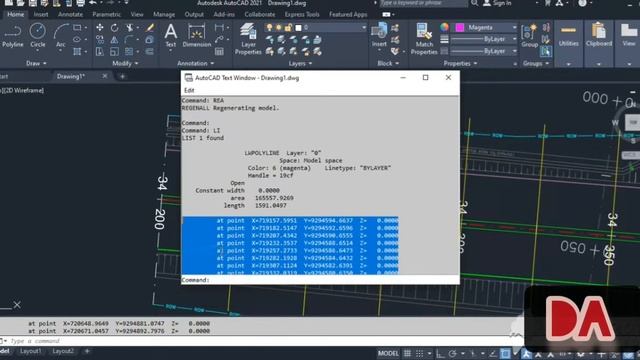Select the Arc tool
The width and height of the screenshot is (640, 360).
click(61, 36)
